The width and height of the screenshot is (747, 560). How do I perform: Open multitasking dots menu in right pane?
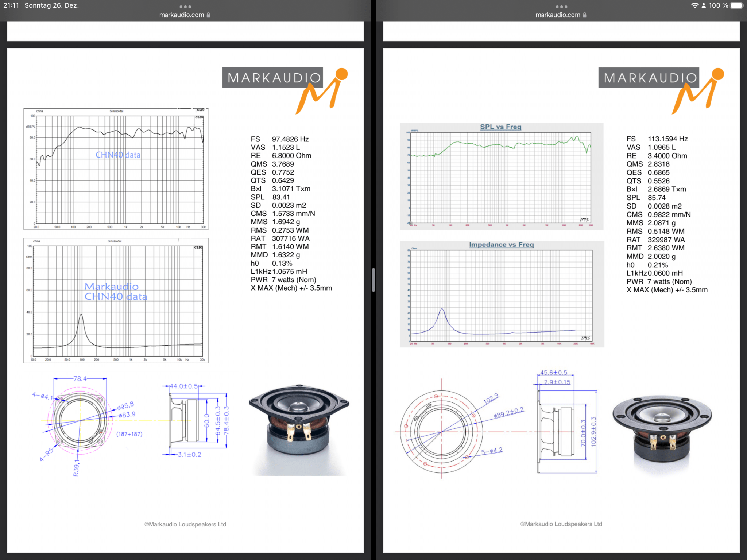pyautogui.click(x=561, y=7)
